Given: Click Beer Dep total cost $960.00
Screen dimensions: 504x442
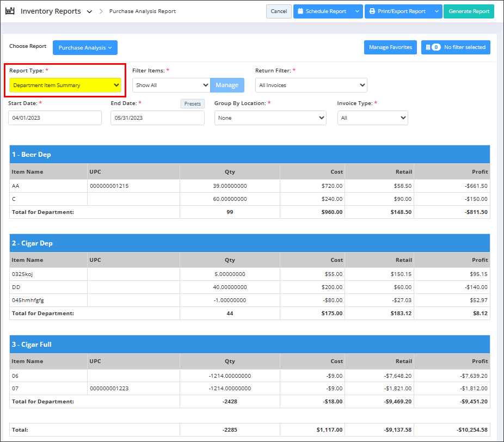Looking at the screenshot, I should click(x=332, y=212).
